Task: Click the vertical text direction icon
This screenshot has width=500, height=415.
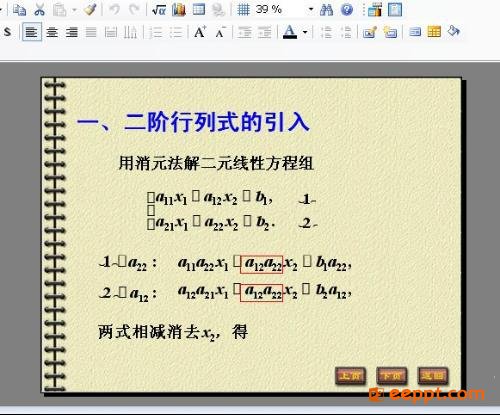Action: [130, 32]
